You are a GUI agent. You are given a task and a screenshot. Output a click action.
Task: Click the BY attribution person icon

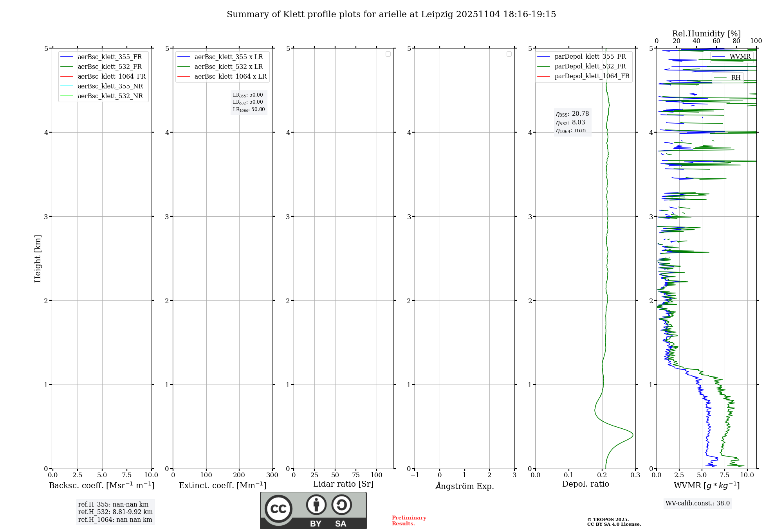point(316,505)
